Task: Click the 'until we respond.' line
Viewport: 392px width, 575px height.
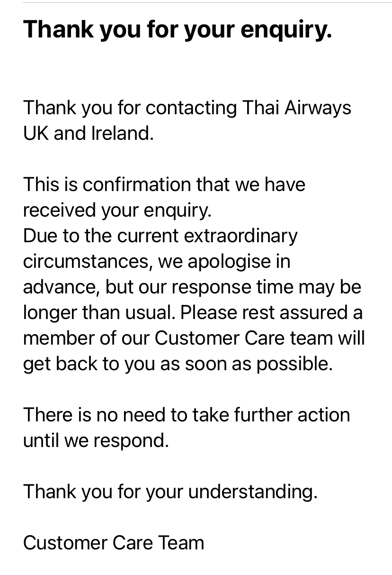Action: [96, 441]
